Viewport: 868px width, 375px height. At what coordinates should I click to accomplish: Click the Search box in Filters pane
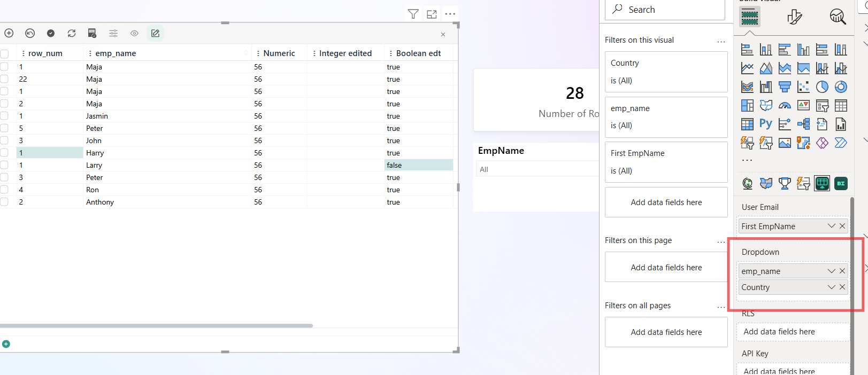coord(665,10)
